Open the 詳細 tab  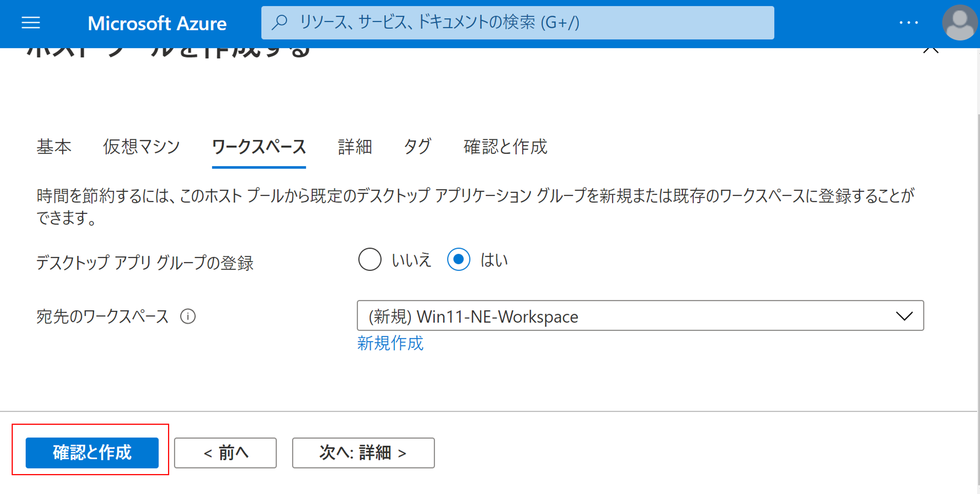(x=355, y=147)
